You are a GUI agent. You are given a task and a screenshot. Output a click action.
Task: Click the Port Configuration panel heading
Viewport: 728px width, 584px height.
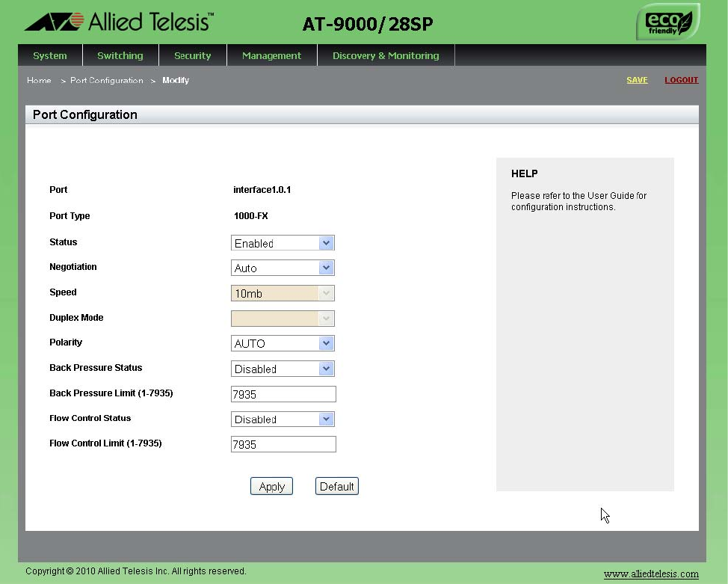click(x=85, y=114)
